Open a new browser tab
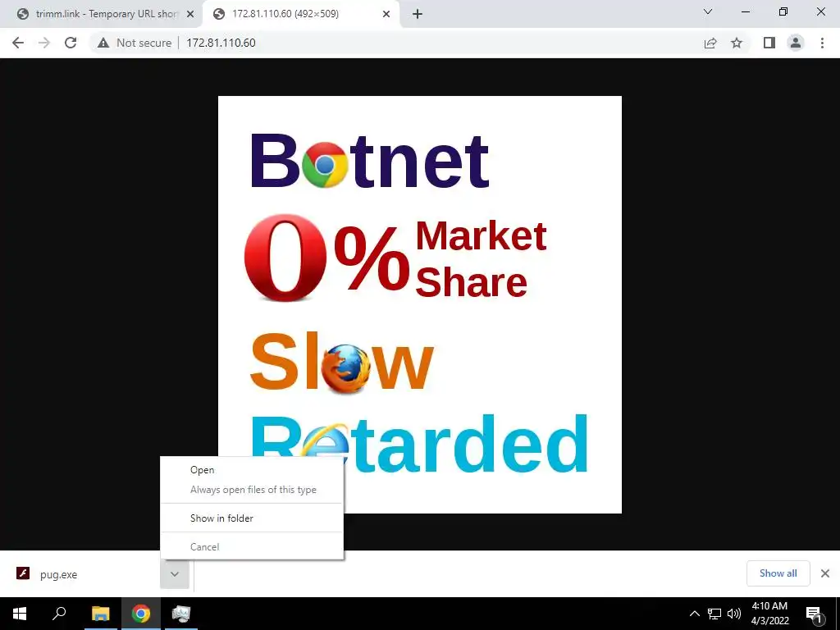Image resolution: width=840 pixels, height=630 pixels. pyautogui.click(x=418, y=14)
